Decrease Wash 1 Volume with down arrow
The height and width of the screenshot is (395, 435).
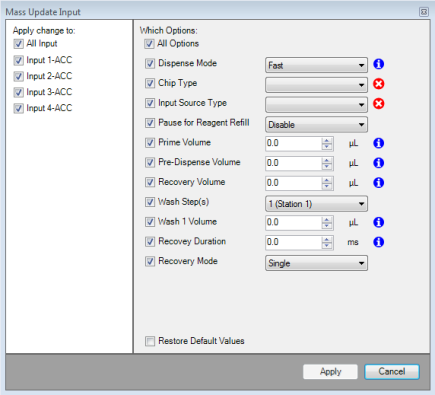click(327, 226)
